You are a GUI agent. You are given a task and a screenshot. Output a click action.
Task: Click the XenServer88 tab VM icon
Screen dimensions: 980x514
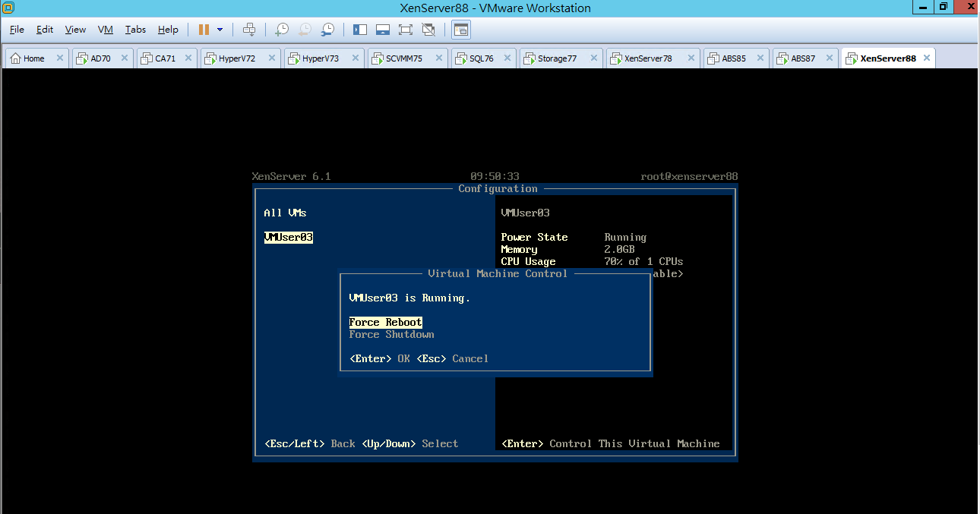tap(852, 58)
